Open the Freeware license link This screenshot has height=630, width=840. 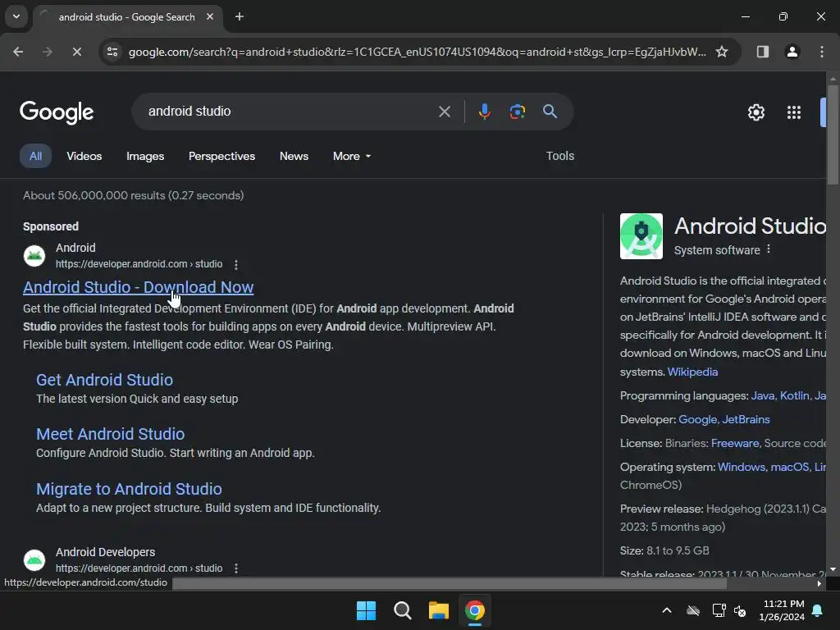click(x=735, y=444)
